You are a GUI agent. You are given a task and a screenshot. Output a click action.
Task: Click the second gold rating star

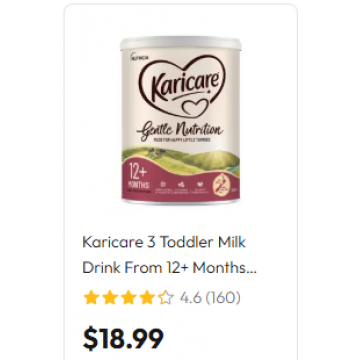109,298
